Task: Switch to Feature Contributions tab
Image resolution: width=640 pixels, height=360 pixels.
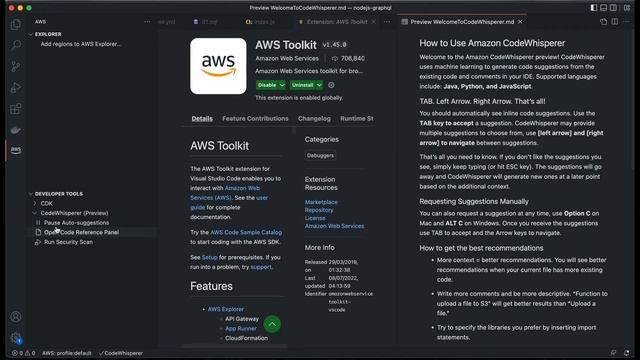Action: point(255,118)
